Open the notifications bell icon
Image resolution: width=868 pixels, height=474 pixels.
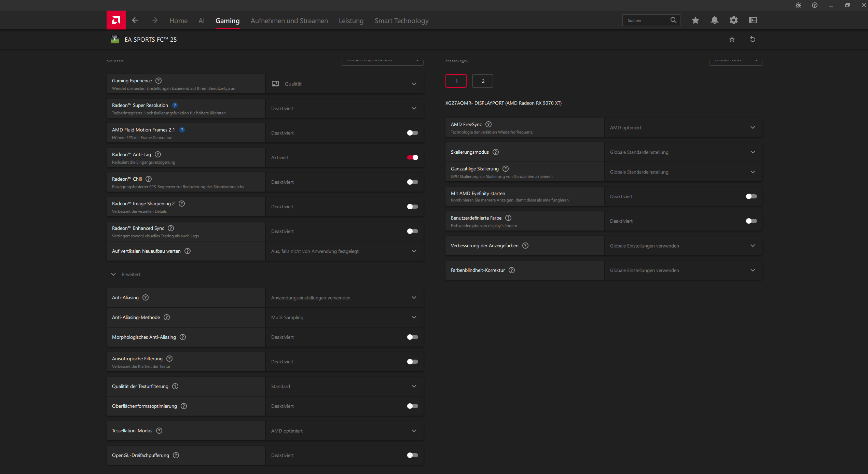click(714, 20)
